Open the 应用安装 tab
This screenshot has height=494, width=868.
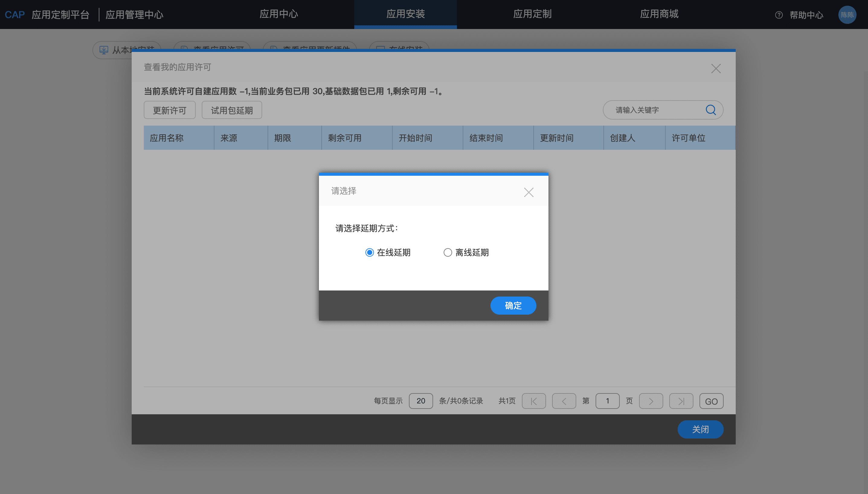click(406, 14)
